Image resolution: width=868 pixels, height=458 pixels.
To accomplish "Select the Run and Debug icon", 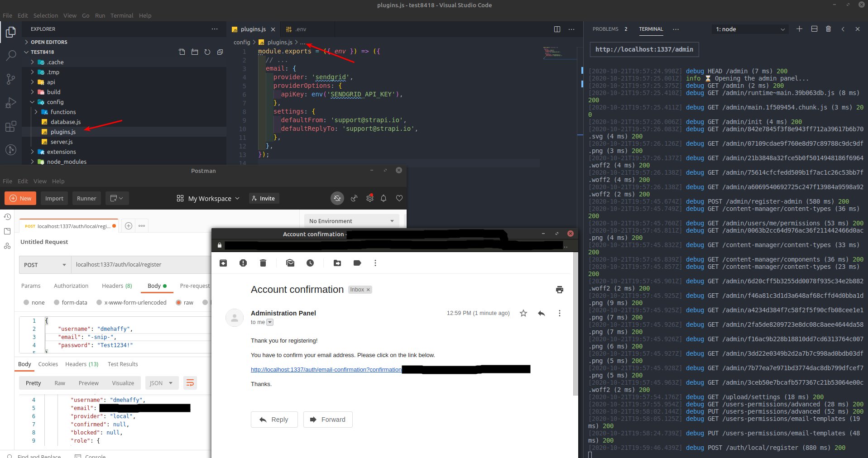I will pos(10,103).
